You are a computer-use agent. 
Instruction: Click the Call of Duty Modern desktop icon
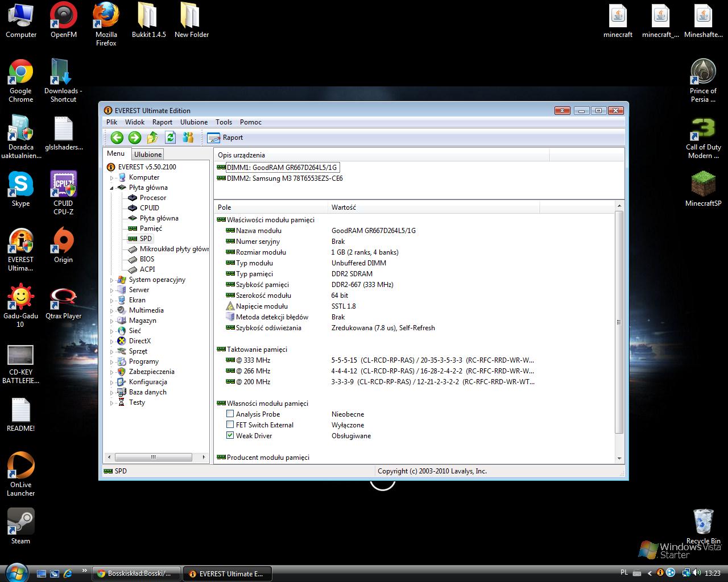click(704, 138)
